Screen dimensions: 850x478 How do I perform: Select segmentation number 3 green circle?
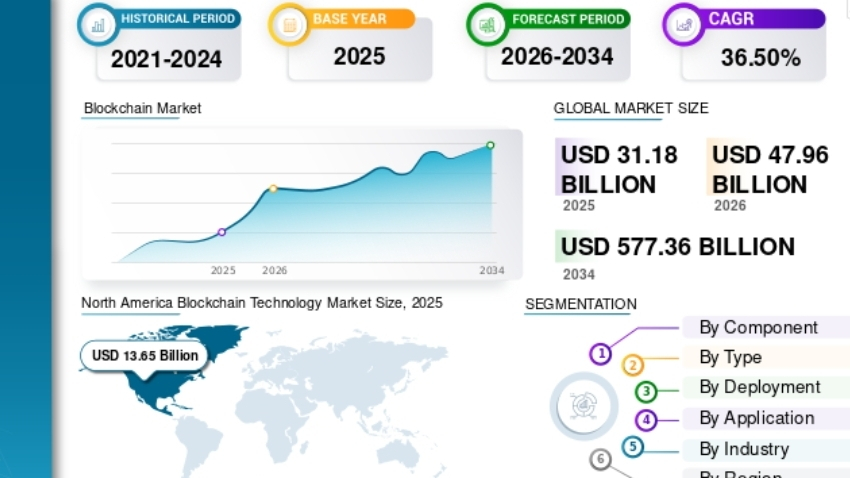(646, 391)
